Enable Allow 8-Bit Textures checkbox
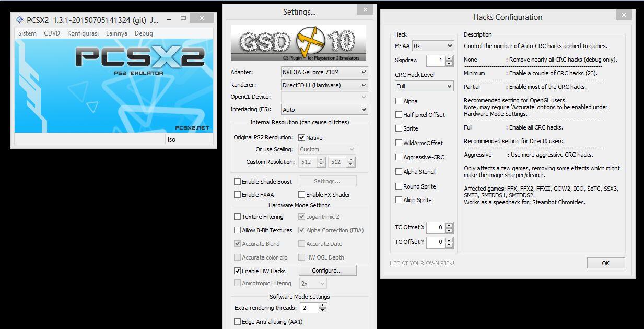 point(238,230)
